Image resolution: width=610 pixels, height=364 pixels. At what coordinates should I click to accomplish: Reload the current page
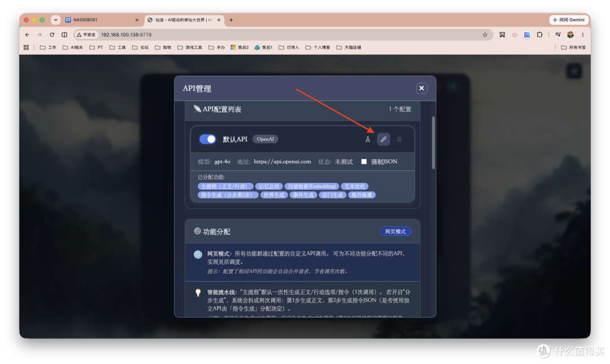click(52, 34)
